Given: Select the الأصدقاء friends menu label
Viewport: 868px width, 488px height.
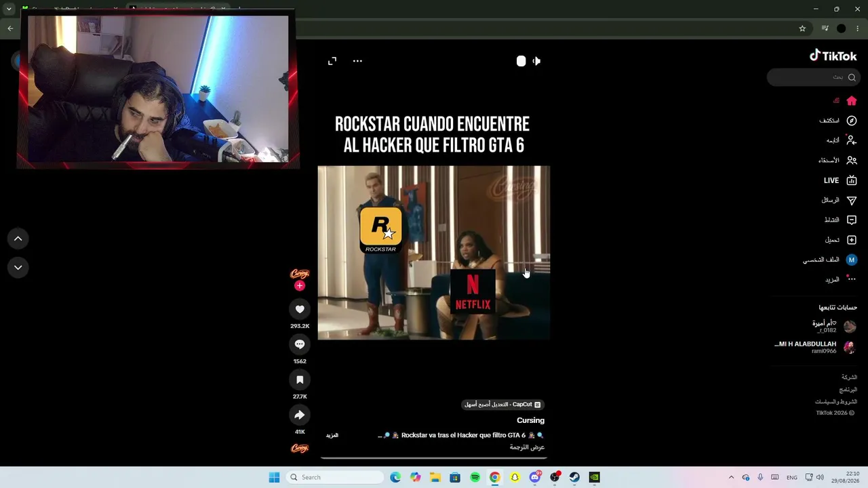Looking at the screenshot, I should (829, 161).
